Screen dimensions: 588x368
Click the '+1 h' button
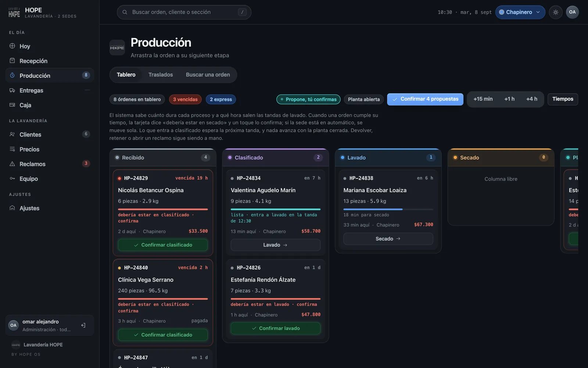509,99
